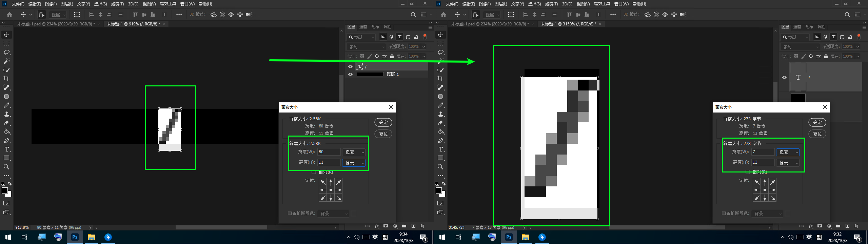Select the Crop tool in left window

(6, 79)
